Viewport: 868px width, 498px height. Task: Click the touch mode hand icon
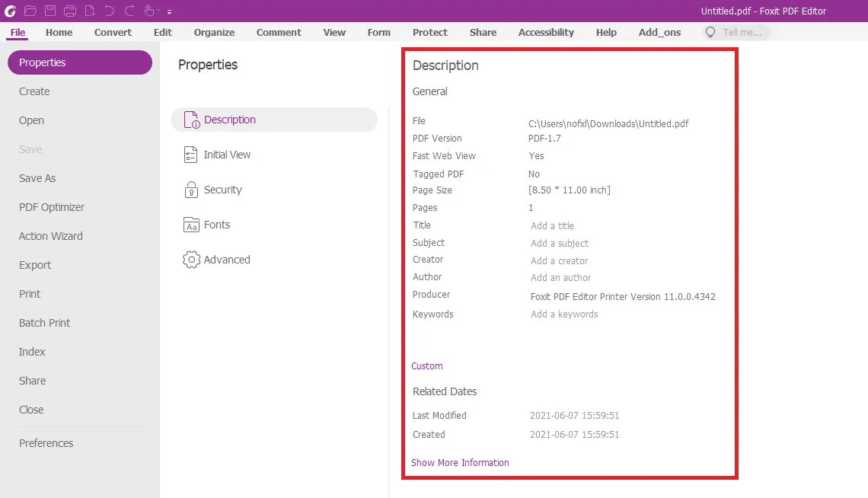tap(149, 11)
